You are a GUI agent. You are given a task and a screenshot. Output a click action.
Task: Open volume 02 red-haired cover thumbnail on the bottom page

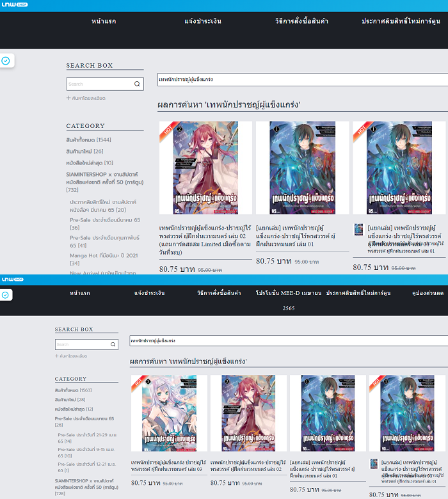click(x=248, y=413)
